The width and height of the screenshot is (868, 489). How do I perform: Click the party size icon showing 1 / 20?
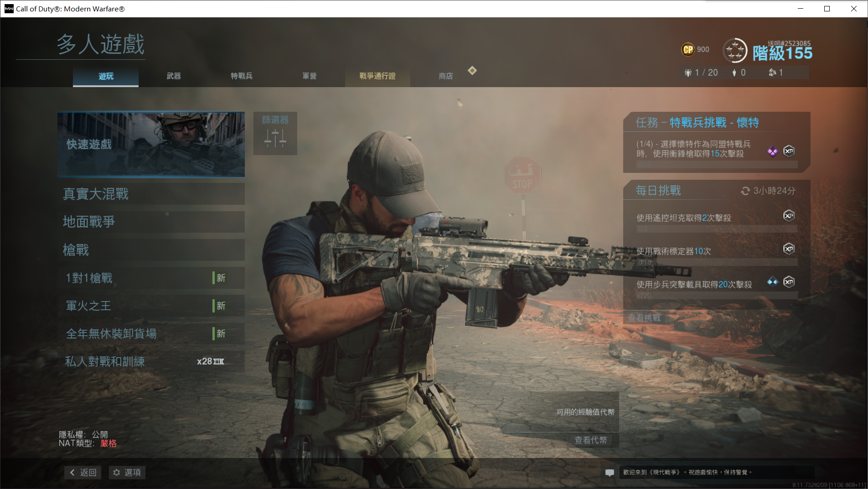[688, 73]
